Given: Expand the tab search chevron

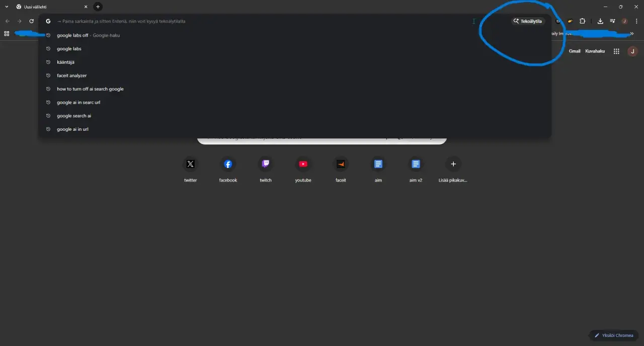Looking at the screenshot, I should tap(7, 7).
